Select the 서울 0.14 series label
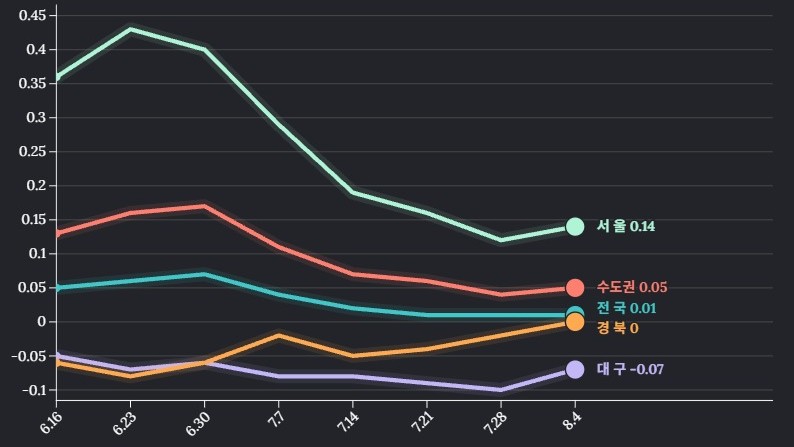The height and width of the screenshot is (447, 794). [626, 227]
